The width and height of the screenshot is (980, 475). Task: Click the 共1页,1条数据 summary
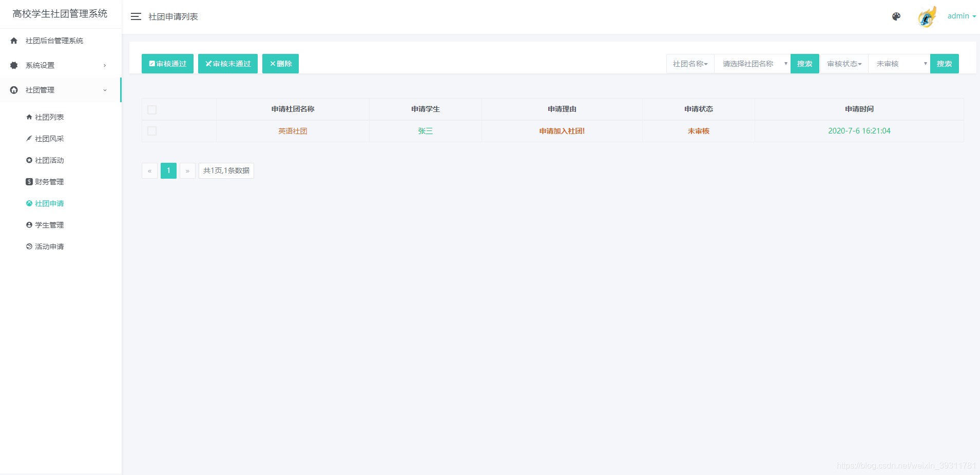coord(226,170)
